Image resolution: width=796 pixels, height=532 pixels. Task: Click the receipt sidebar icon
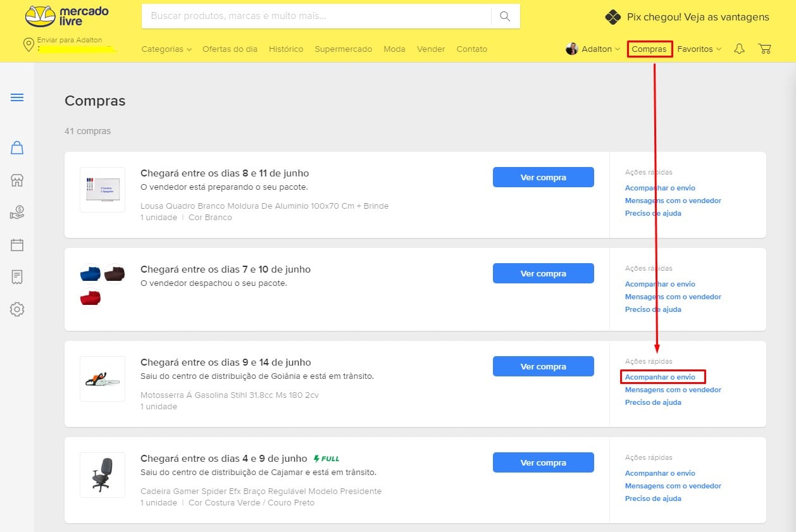(x=17, y=277)
